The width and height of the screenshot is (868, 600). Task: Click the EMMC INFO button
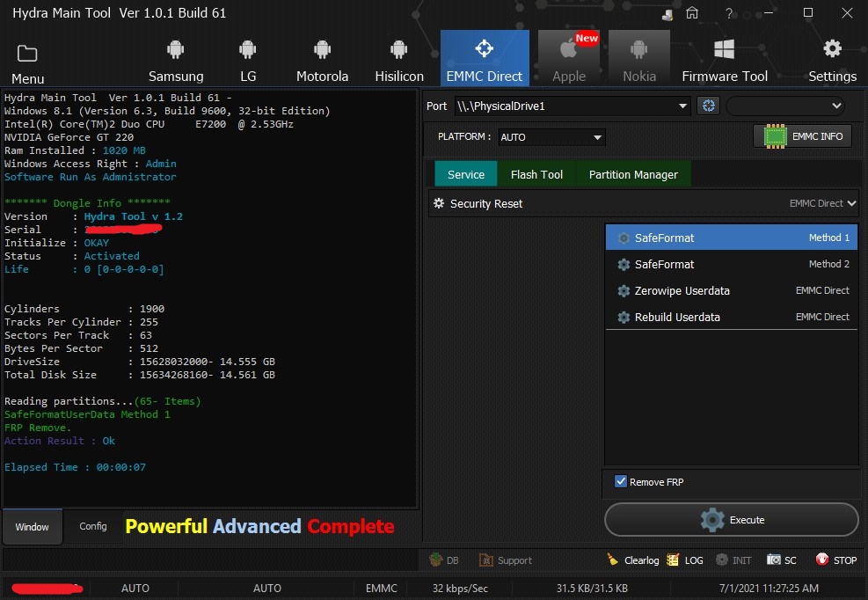802,136
